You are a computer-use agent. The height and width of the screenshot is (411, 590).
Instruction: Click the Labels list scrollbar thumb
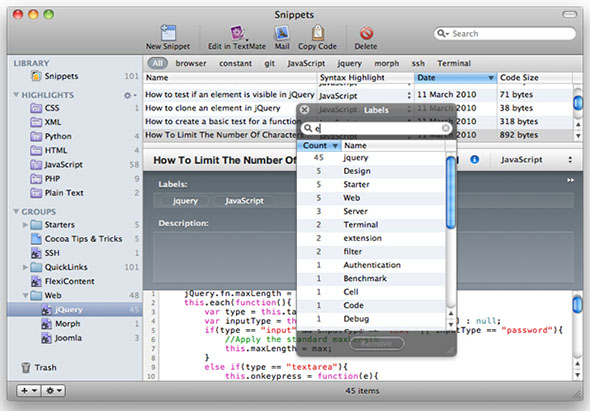point(450,193)
